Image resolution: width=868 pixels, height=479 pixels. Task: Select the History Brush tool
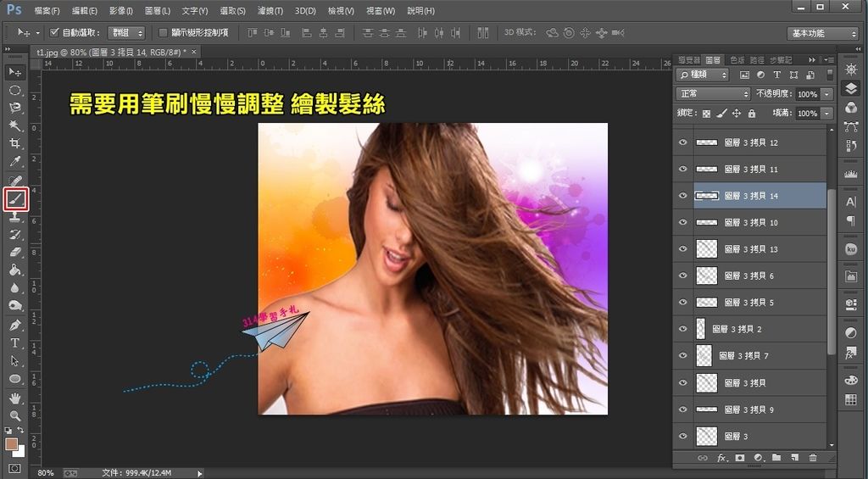click(x=15, y=234)
